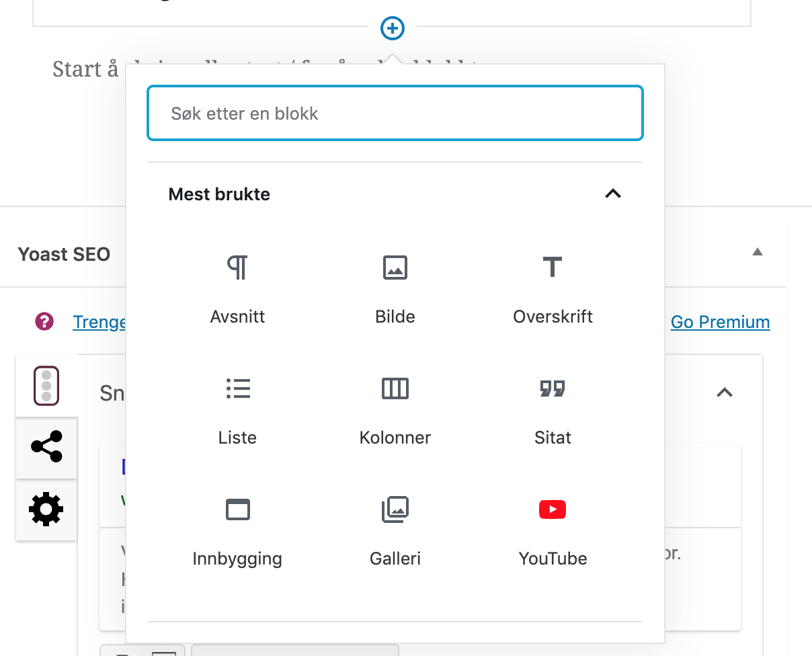The height and width of the screenshot is (656, 812).
Task: Insert an Innbygging embed block
Action: (237, 531)
